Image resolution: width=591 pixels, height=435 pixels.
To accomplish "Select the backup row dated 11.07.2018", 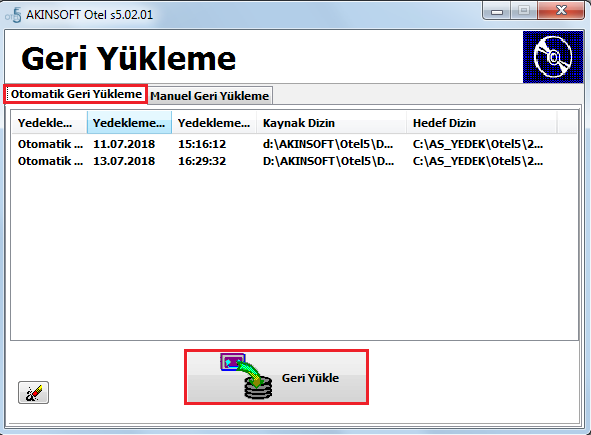I will (x=294, y=144).
